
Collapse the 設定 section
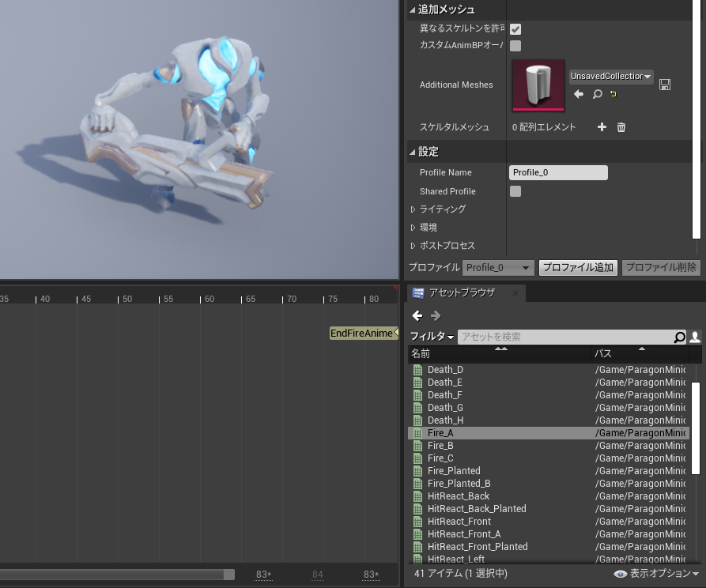point(413,153)
